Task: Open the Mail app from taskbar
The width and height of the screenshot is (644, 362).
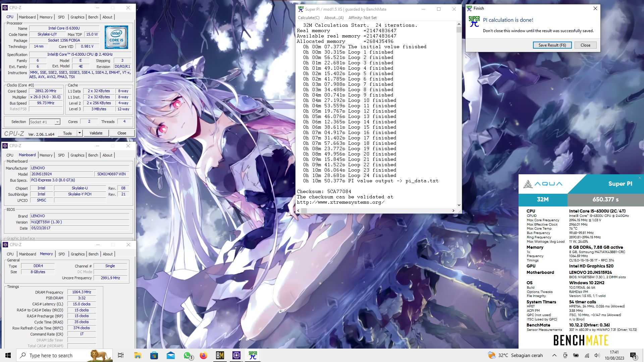Action: click(171, 355)
